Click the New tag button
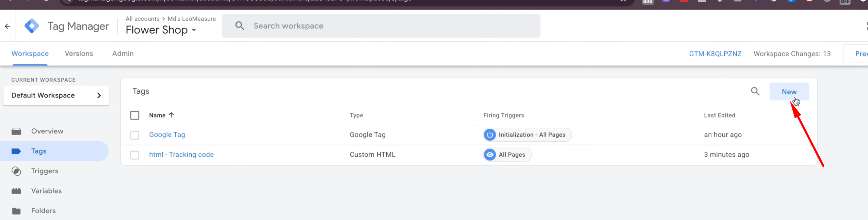Screen dimensions: 868x220 tap(789, 92)
